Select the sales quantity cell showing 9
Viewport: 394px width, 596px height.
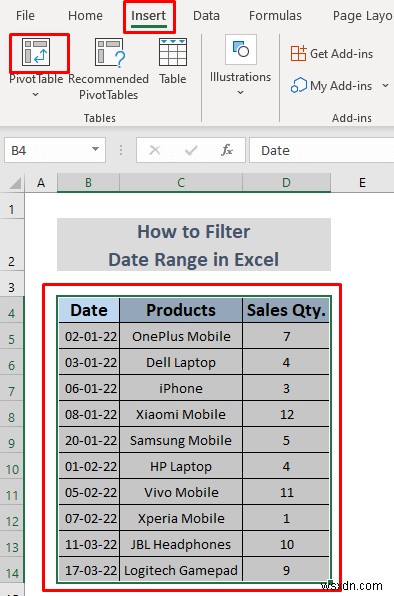point(286,570)
